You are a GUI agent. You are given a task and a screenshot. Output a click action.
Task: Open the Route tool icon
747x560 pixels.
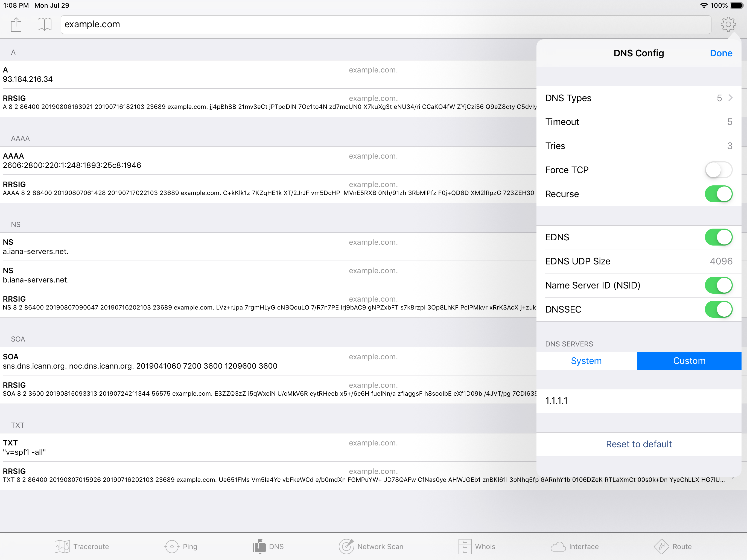click(x=661, y=546)
